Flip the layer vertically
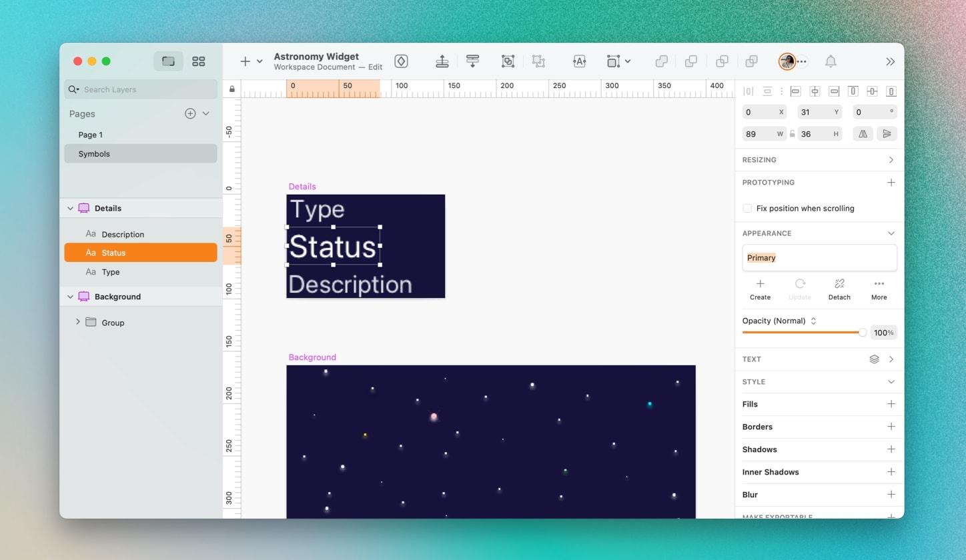Viewport: 966px width, 560px height. [x=887, y=134]
